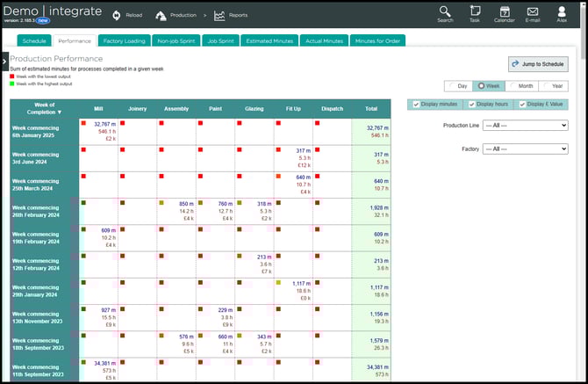This screenshot has height=384, width=588.
Task: Uncheck the Display minutes checkbox
Action: coord(415,105)
